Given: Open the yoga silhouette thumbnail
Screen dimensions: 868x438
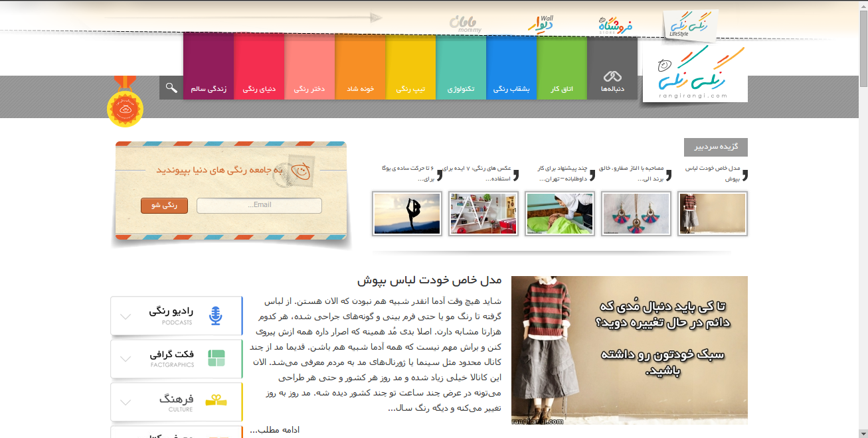Looking at the screenshot, I should pos(407,214).
